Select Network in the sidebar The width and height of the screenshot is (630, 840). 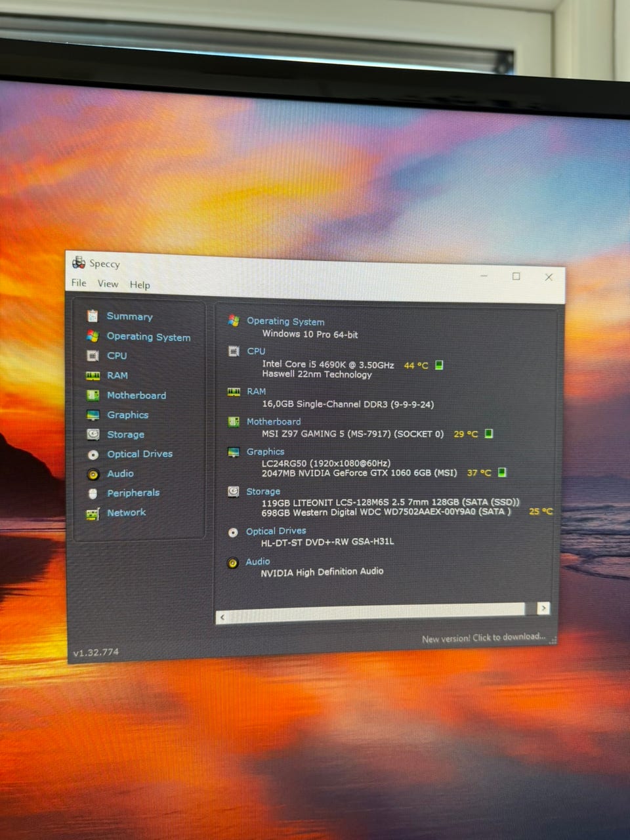coord(126,513)
